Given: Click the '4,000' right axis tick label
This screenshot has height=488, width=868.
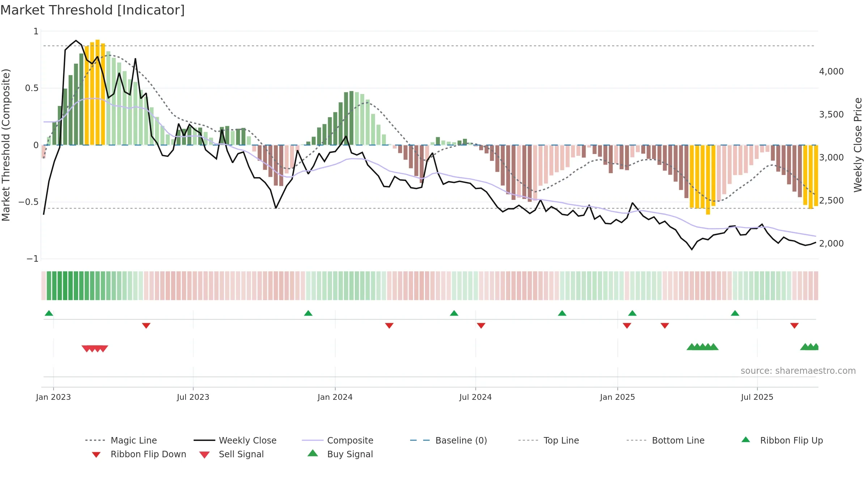Looking at the screenshot, I should pos(831,72).
